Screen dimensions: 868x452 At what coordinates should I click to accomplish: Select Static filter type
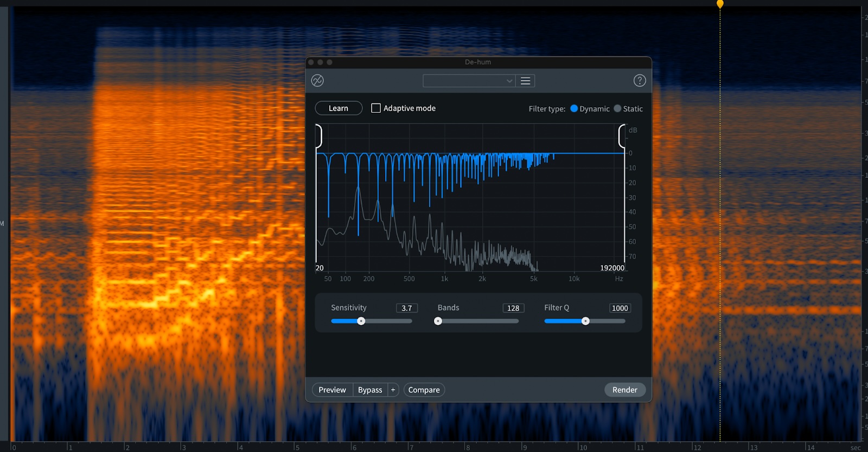pos(617,108)
